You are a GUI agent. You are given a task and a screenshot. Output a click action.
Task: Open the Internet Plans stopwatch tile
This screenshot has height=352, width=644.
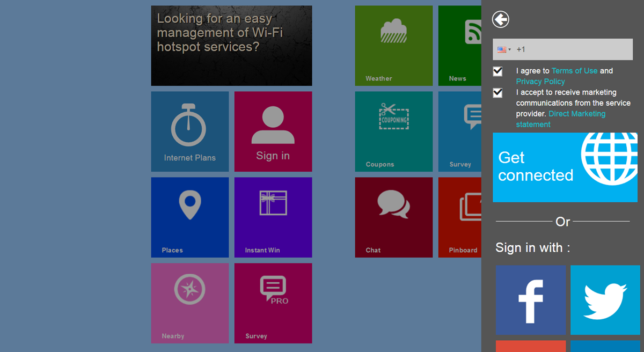coord(189,131)
